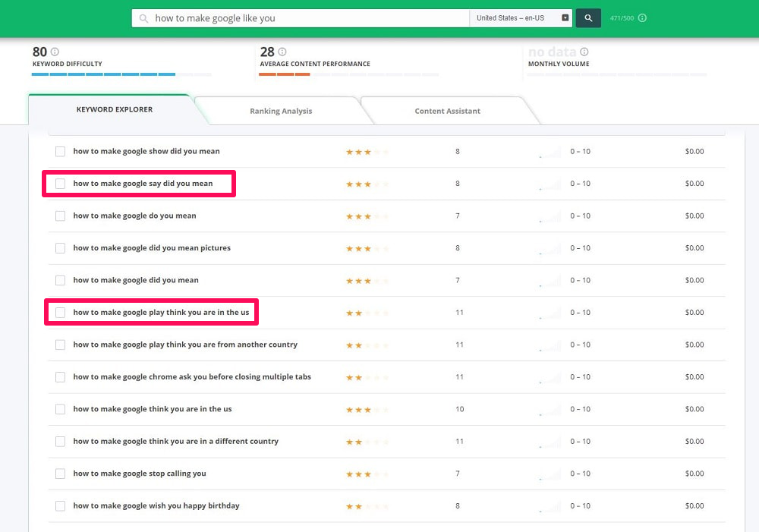The height and width of the screenshot is (532, 759).
Task: Check 'how to make google stop calling you'
Action: point(60,474)
